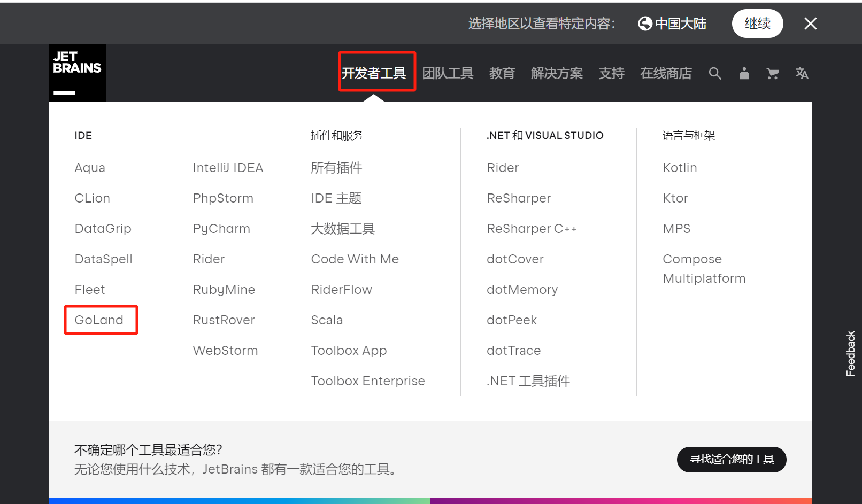Viewport: 862px width, 504px height.
Task: Dismiss the region banner with X
Action: click(x=810, y=24)
